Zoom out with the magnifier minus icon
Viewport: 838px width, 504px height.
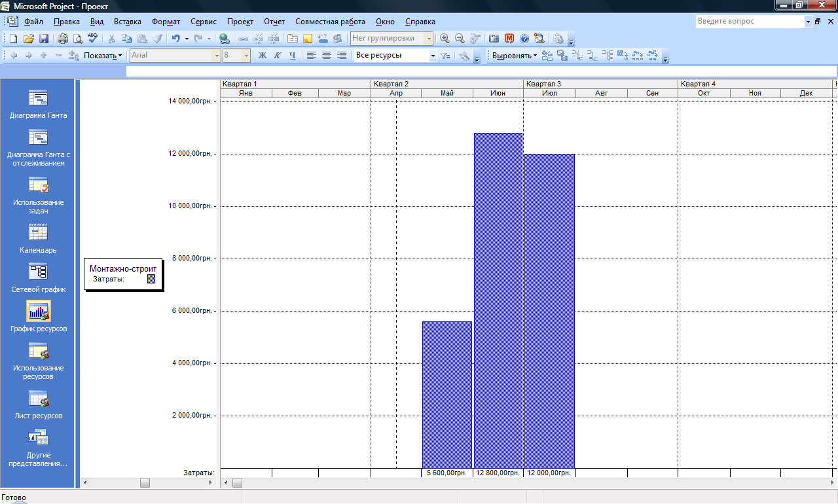[460, 39]
